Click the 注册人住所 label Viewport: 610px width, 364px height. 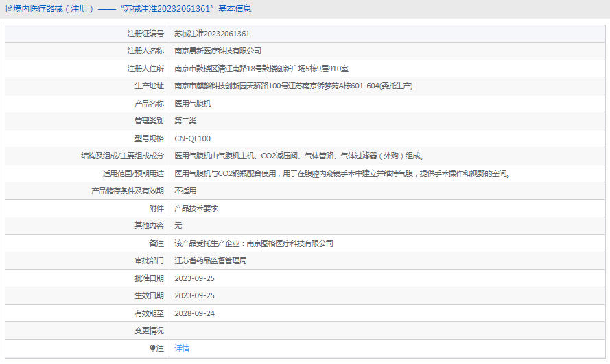(145, 69)
